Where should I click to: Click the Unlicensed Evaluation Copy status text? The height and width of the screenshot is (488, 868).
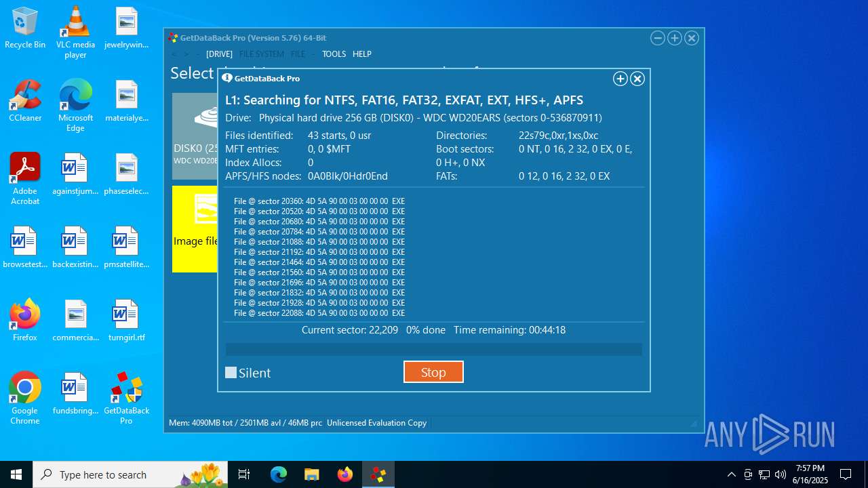click(x=377, y=423)
